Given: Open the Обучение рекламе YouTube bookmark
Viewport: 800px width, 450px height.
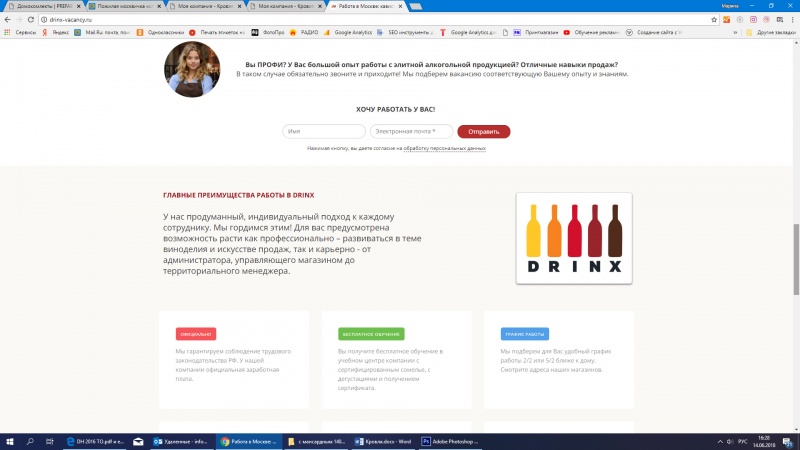Looking at the screenshot, I should (x=592, y=32).
